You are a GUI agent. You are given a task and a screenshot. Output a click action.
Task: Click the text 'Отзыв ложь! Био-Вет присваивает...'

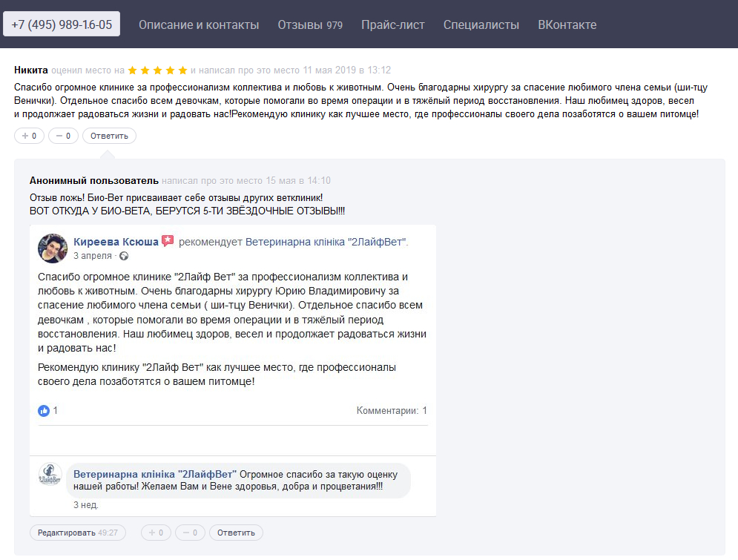[x=176, y=197]
